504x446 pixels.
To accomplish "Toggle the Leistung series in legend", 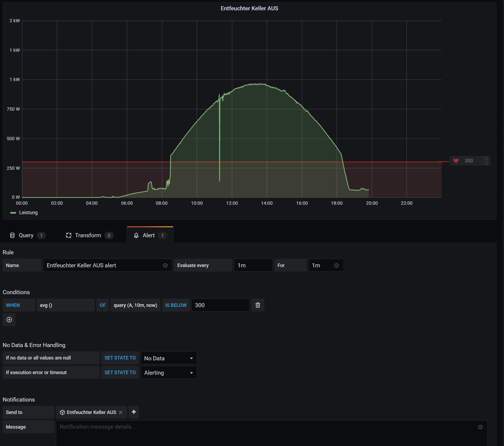I will click(x=28, y=213).
